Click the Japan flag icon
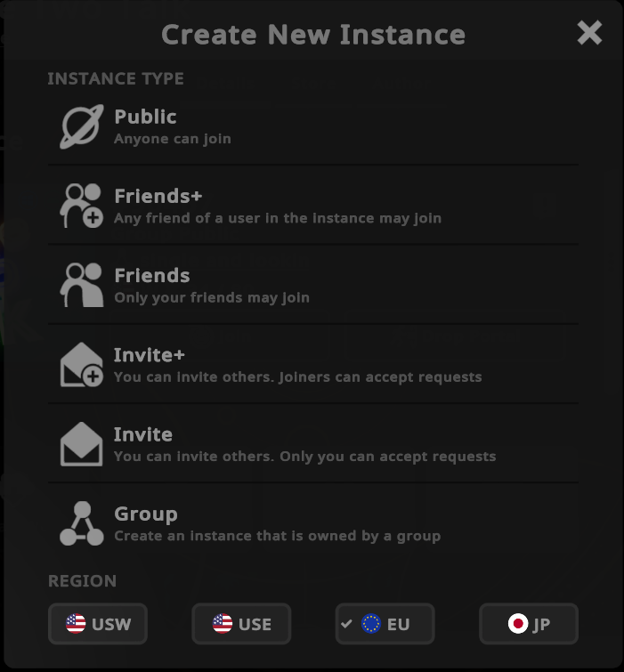The height and width of the screenshot is (672, 624). pos(517,624)
